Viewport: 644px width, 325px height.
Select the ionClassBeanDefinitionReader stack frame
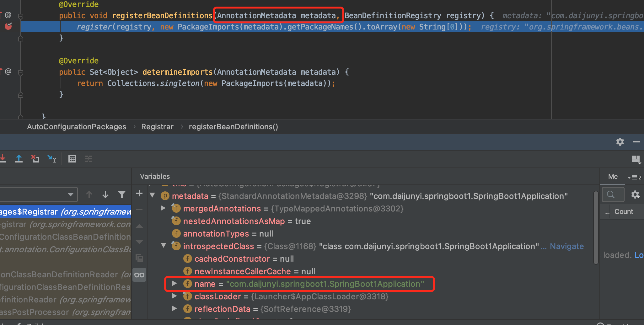click(x=66, y=274)
